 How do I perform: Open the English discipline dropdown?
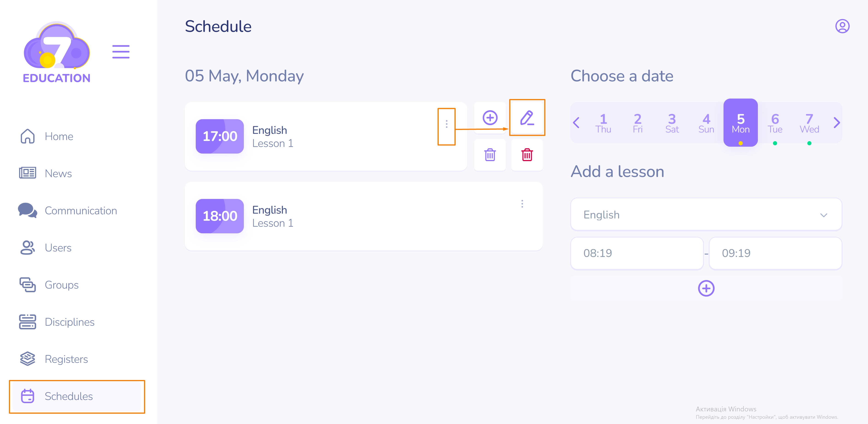click(706, 215)
